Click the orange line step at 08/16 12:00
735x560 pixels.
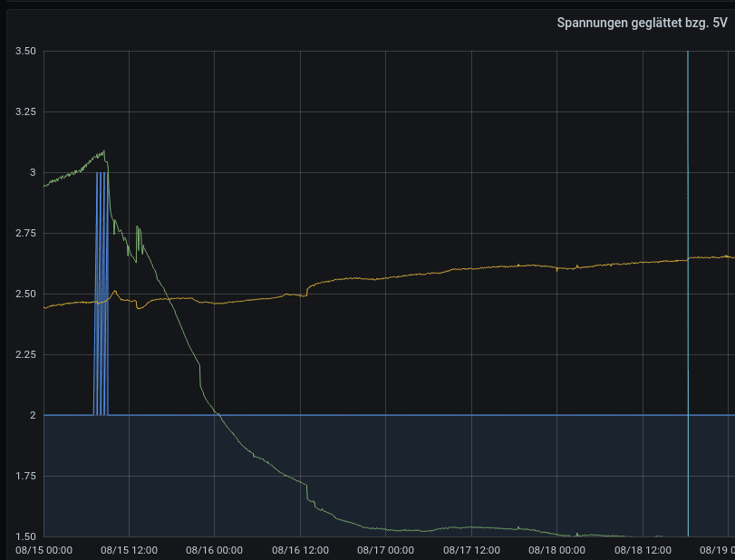point(307,291)
